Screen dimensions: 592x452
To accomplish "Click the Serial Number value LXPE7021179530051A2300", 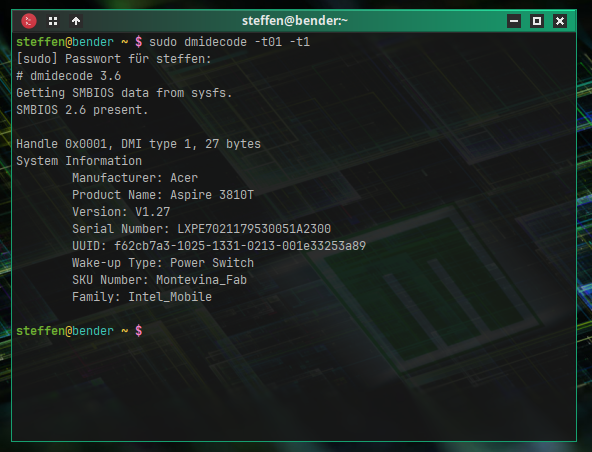I will (254, 229).
